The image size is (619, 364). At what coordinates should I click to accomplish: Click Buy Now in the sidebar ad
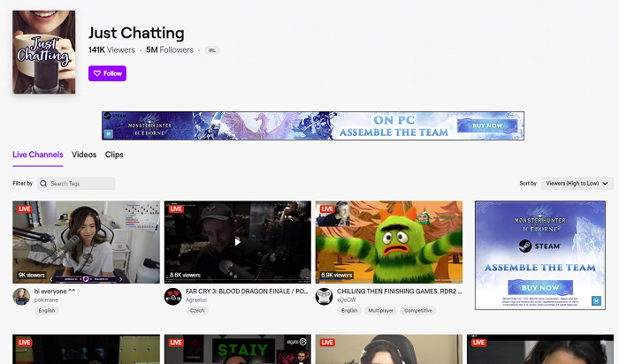pyautogui.click(x=539, y=288)
